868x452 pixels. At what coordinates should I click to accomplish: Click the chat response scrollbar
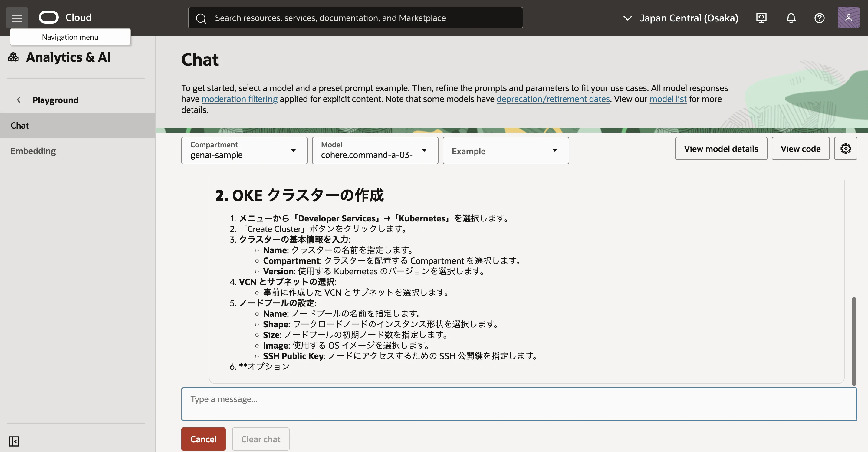(854, 341)
